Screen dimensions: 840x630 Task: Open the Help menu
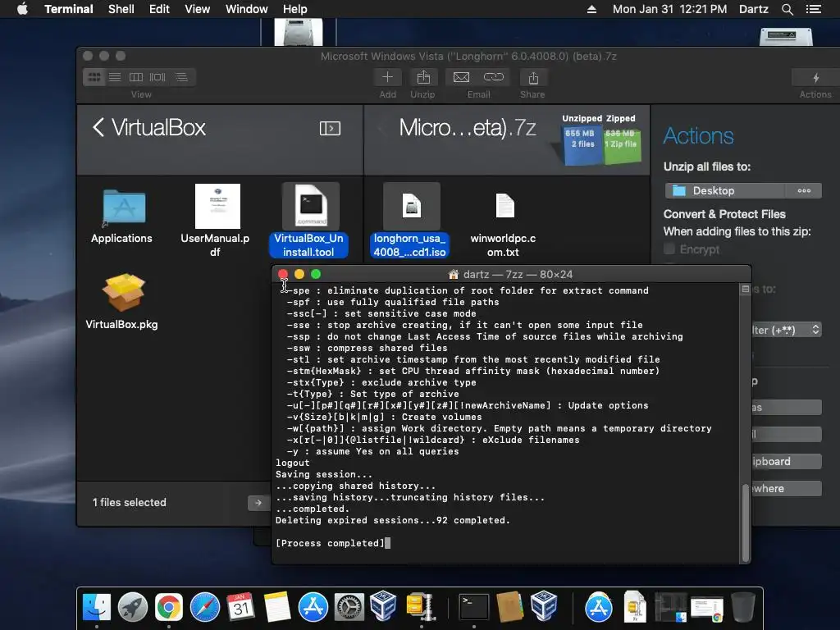[295, 9]
